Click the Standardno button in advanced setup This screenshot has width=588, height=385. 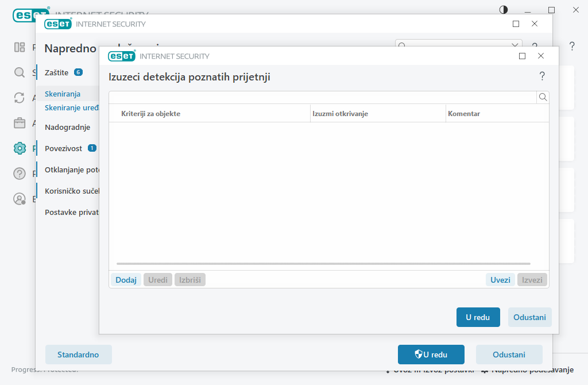tap(78, 355)
